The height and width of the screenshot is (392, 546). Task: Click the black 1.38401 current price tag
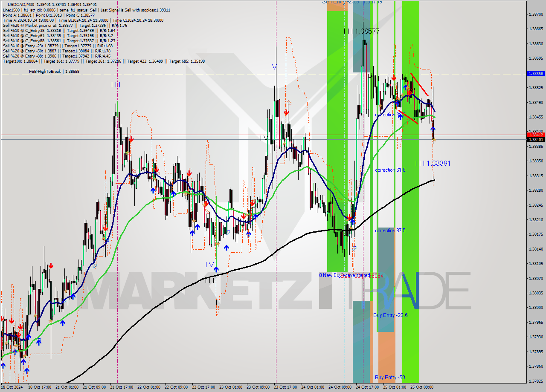535,139
